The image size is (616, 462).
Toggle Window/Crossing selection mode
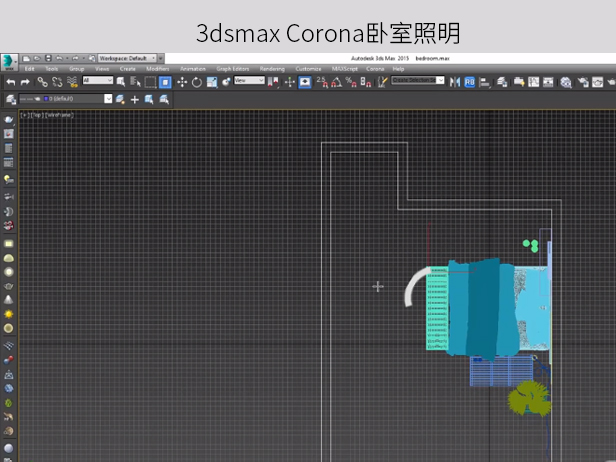tap(165, 82)
